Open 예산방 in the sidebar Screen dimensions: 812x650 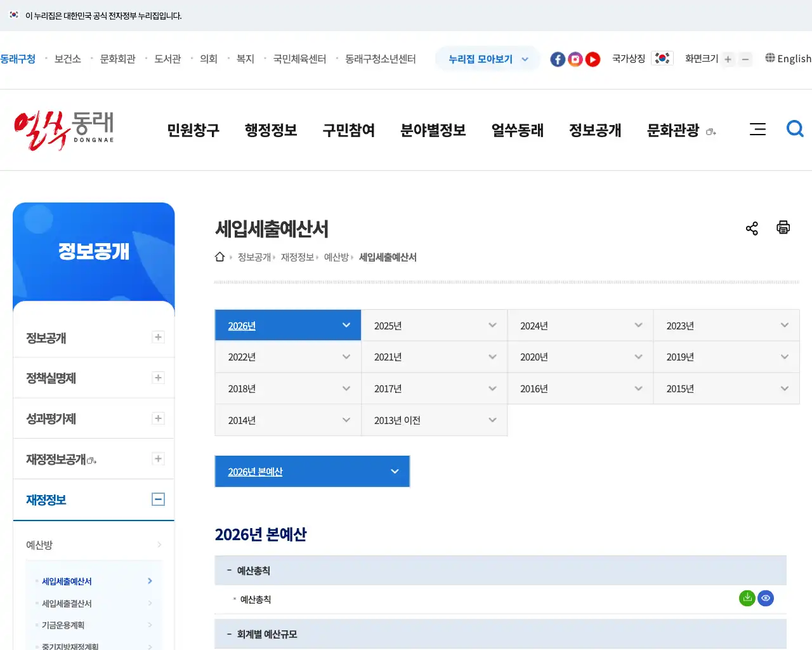[x=94, y=545]
